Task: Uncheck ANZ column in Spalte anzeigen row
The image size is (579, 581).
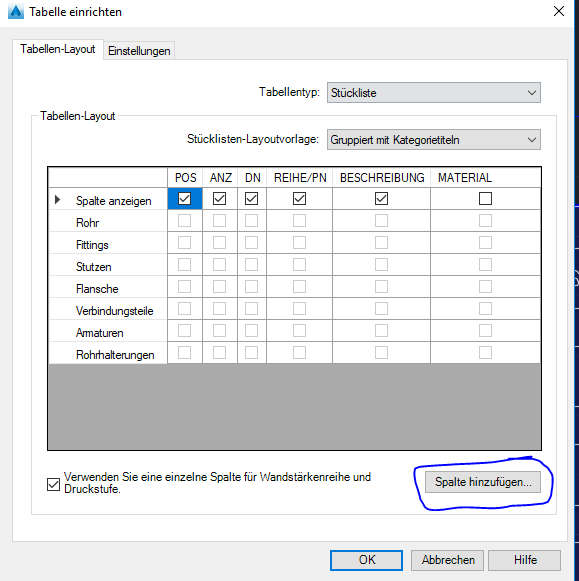Action: tap(219, 199)
